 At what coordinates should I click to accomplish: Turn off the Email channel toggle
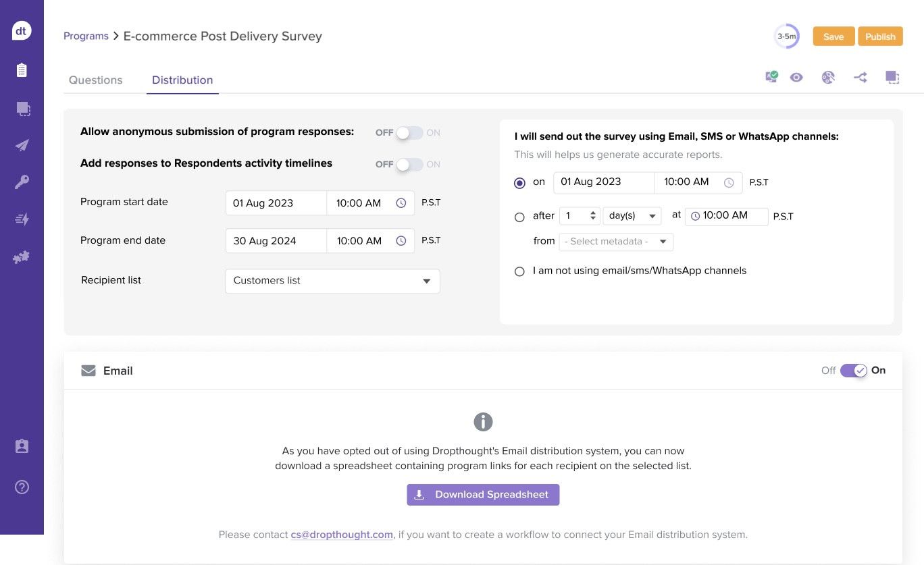(853, 371)
